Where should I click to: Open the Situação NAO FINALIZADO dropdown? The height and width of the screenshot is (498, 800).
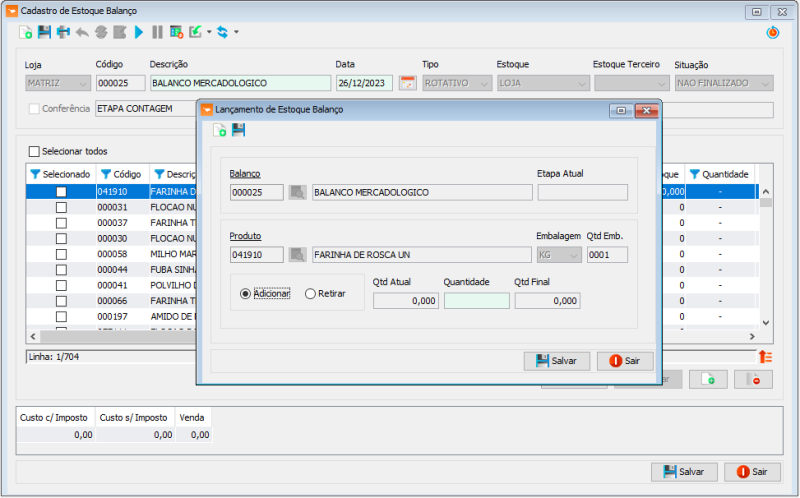point(724,83)
